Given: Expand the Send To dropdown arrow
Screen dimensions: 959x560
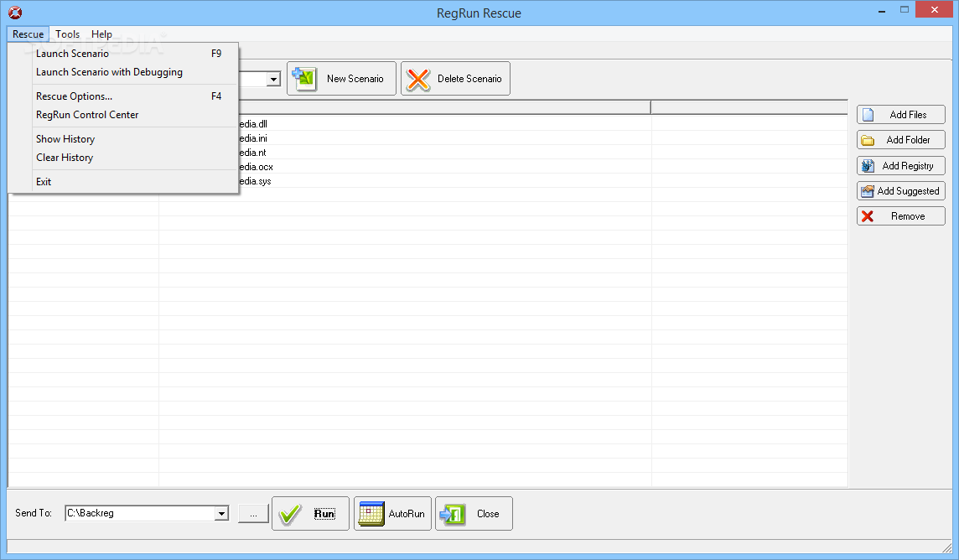Looking at the screenshot, I should (221, 514).
